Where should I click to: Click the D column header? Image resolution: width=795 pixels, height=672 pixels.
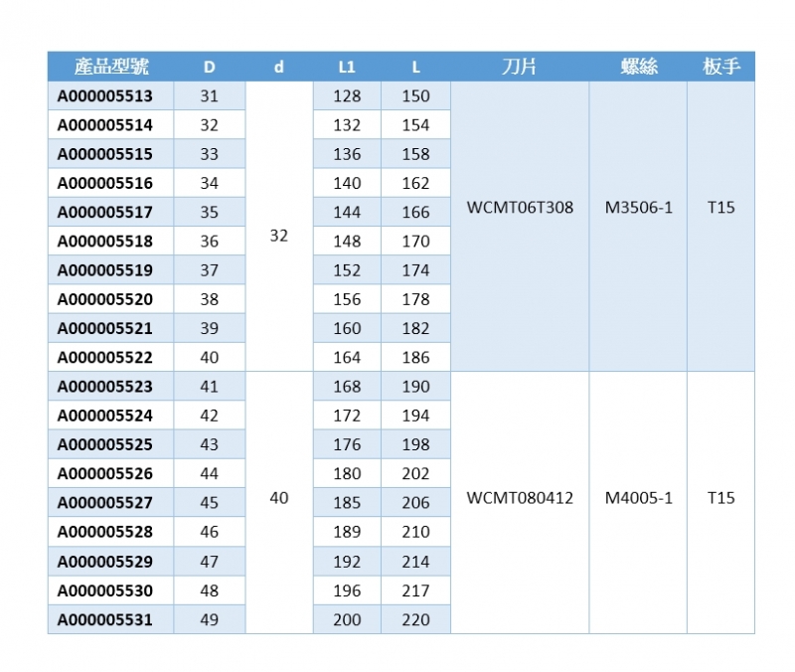pos(210,67)
